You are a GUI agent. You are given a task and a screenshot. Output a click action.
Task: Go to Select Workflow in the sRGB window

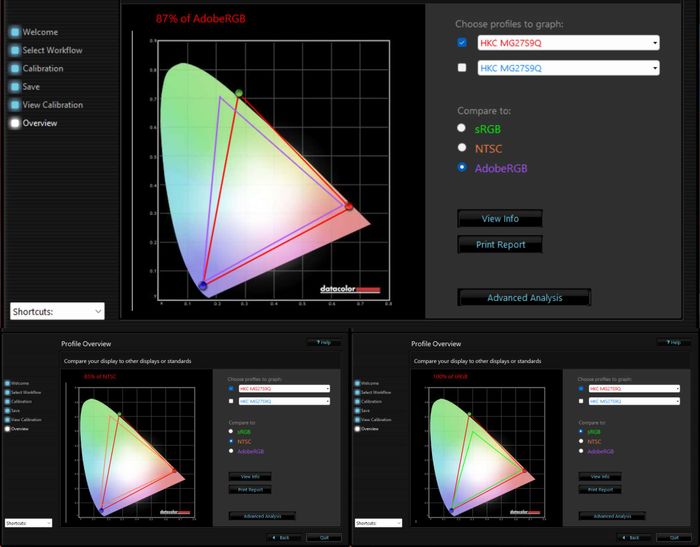point(373,392)
